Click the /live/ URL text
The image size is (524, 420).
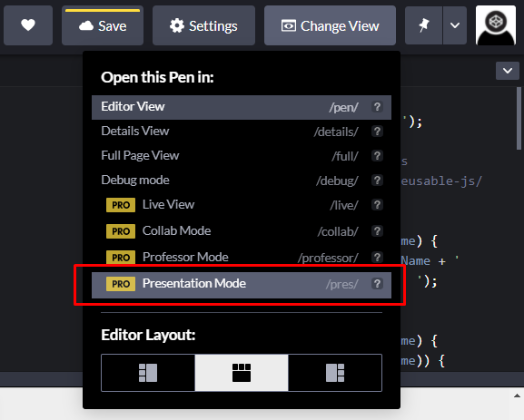pos(344,205)
